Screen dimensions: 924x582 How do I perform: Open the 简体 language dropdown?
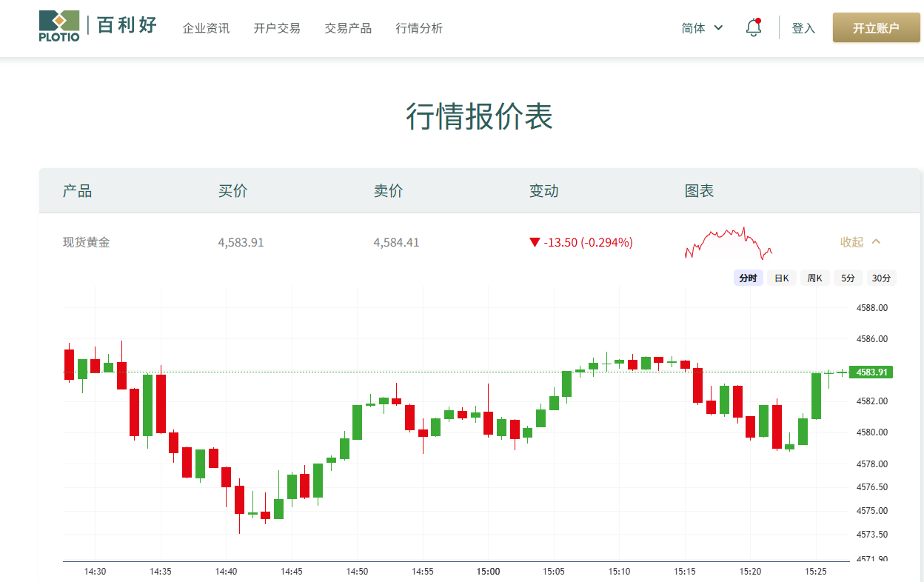pyautogui.click(x=700, y=27)
